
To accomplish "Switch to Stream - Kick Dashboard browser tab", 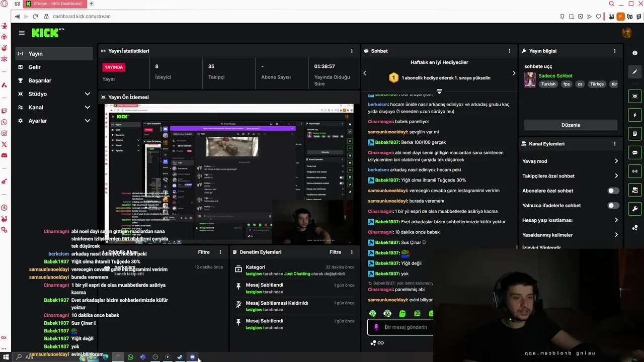I will (x=55, y=4).
